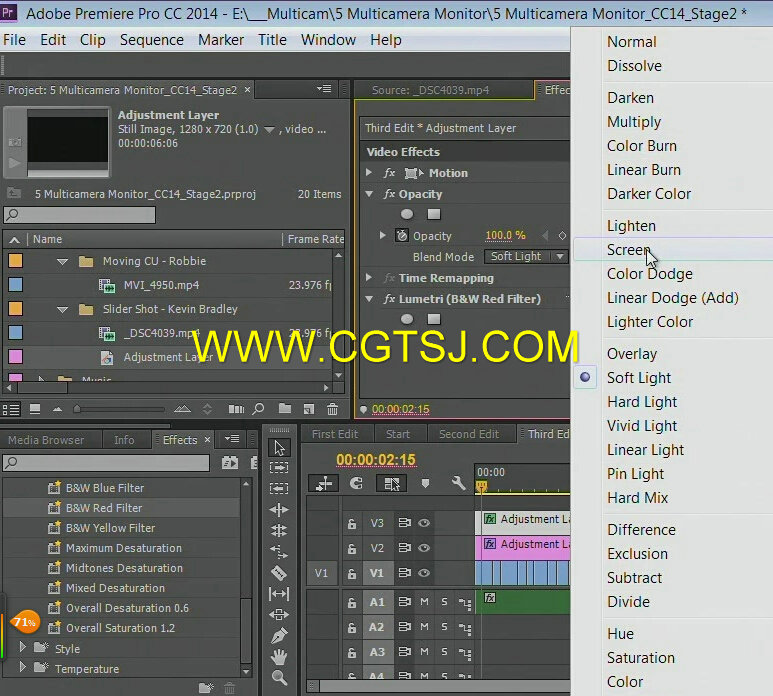Screen dimensions: 773x696
Task: Click the Snap toggle in the timeline
Action: coord(356,484)
